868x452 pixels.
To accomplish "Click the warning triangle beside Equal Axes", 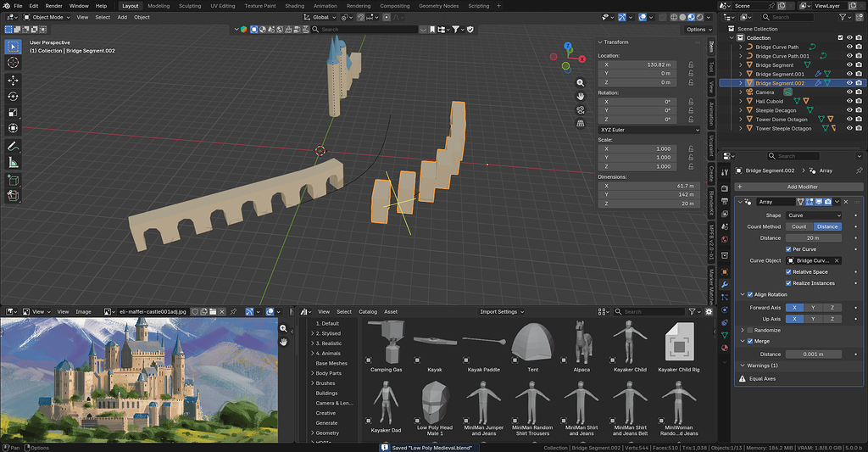I will (743, 379).
